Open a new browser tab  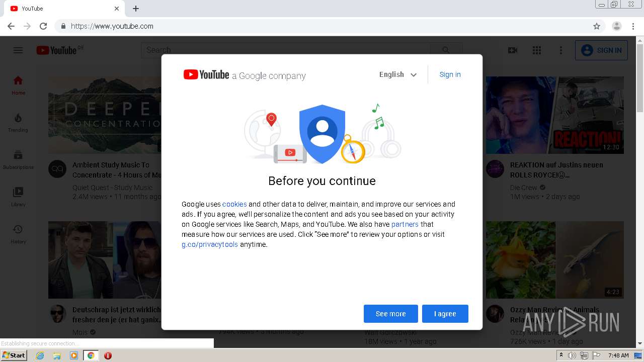pyautogui.click(x=136, y=9)
